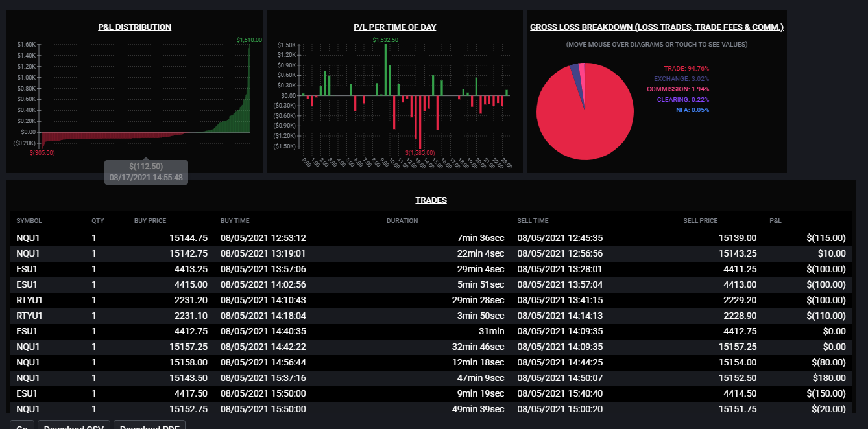Click the P&L DISTRIBUTION chart title

click(x=135, y=27)
